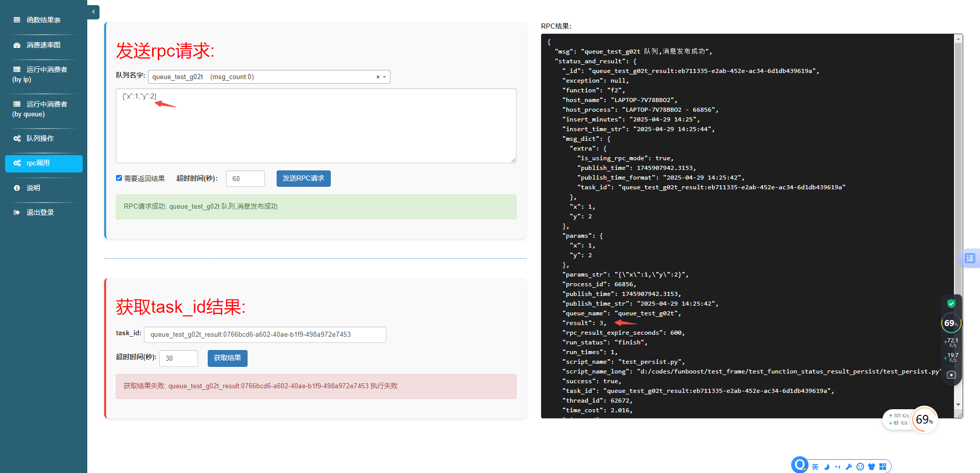Viewport: 980px width, 473px height.
Task: Click the "exception": null line
Action: click(x=596, y=81)
